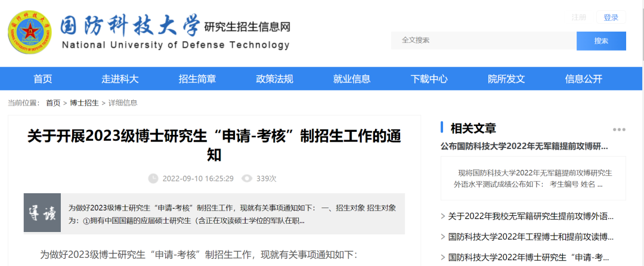The height and width of the screenshot is (266, 644).
Task: Click the view count 339次
Action: [x=266, y=178]
